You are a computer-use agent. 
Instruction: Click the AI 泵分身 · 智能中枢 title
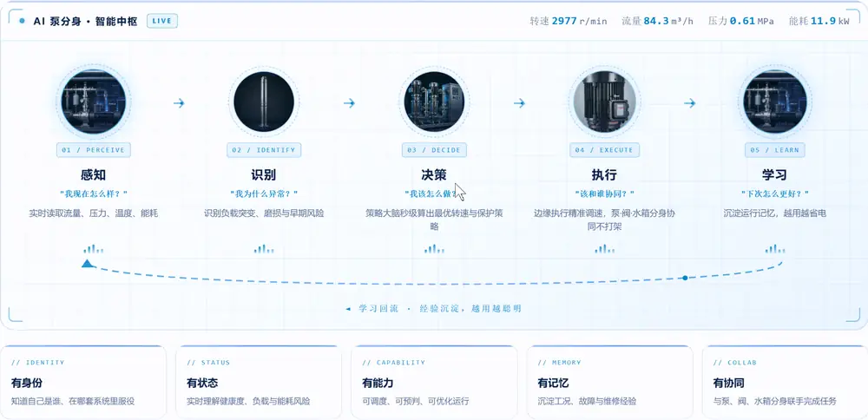click(x=85, y=21)
